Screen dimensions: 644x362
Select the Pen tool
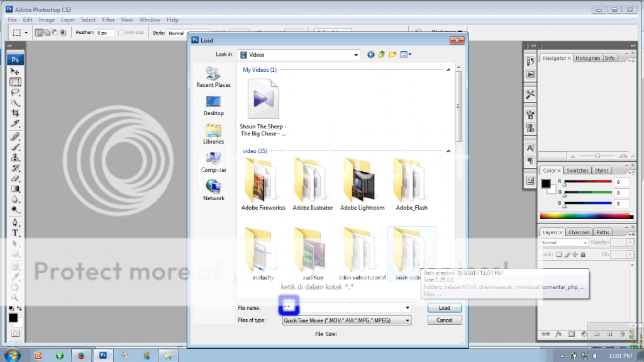15,222
